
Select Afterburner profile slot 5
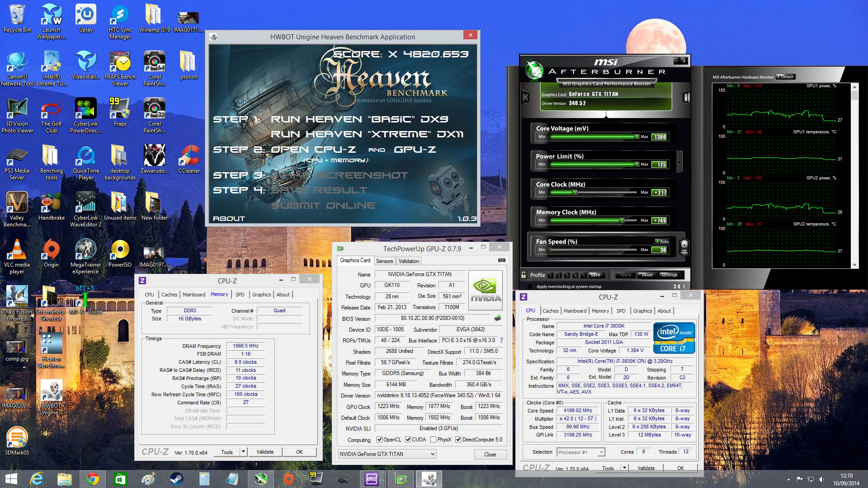pos(584,275)
